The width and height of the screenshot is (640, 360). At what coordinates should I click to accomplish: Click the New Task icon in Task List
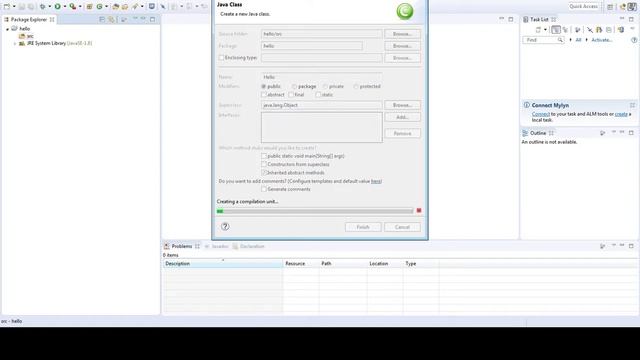pyautogui.click(x=538, y=30)
